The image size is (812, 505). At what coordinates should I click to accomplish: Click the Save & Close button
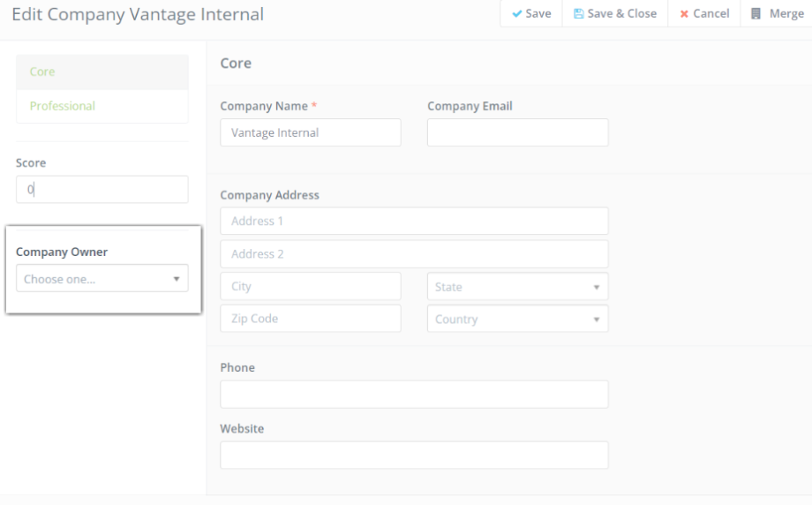click(x=615, y=14)
